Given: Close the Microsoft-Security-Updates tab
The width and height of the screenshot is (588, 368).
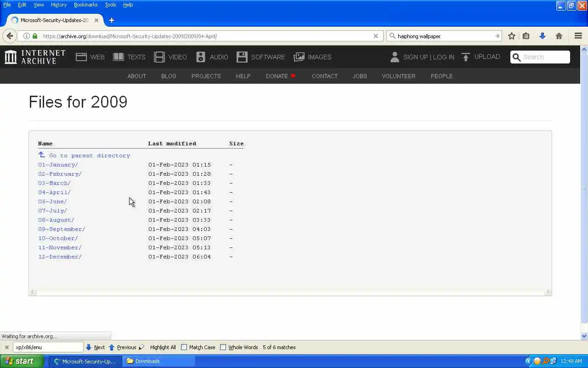Looking at the screenshot, I should [96, 20].
